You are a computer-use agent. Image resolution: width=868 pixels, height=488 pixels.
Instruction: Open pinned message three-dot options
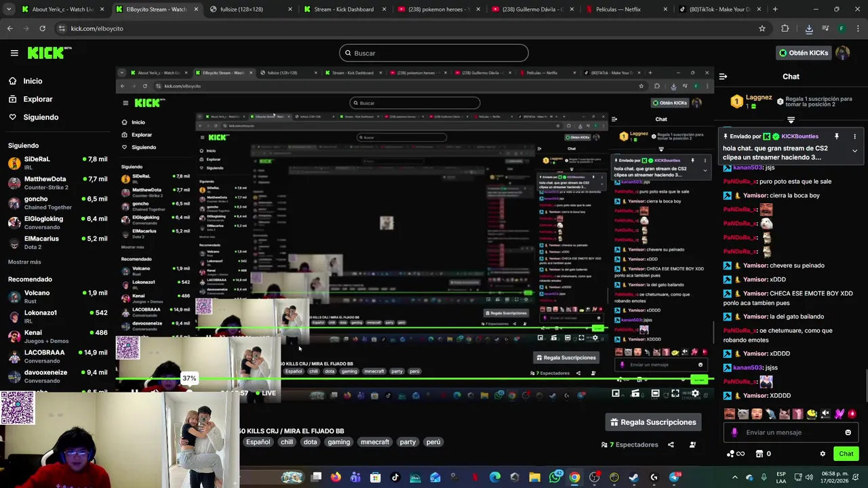[x=854, y=136]
